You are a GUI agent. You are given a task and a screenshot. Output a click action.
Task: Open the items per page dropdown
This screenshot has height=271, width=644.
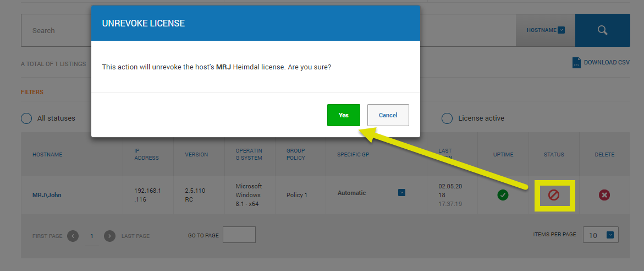pos(601,235)
